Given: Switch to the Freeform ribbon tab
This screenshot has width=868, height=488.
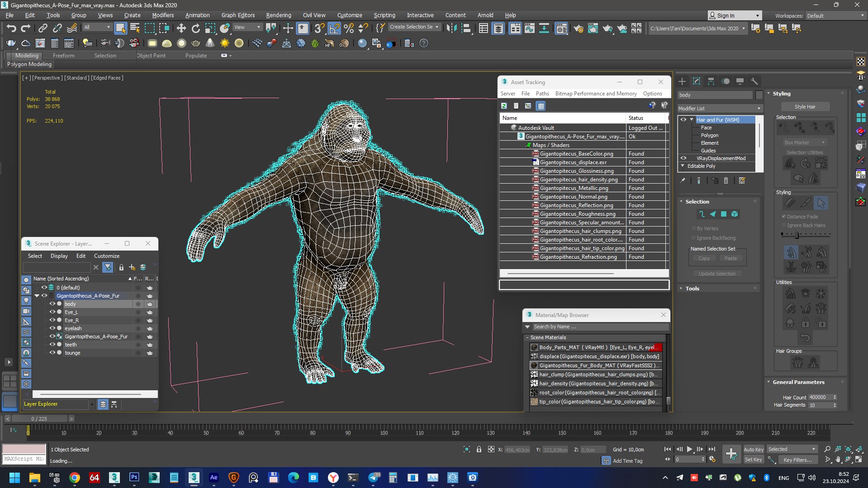Looking at the screenshot, I should (x=63, y=56).
